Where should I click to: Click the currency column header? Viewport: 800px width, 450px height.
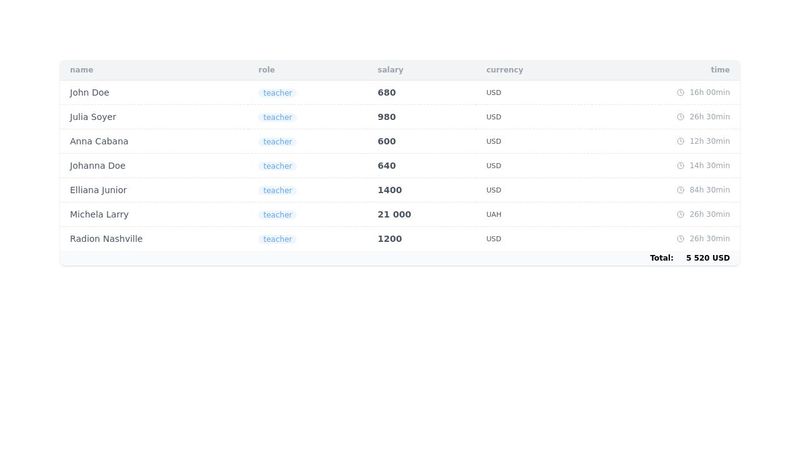(x=504, y=70)
